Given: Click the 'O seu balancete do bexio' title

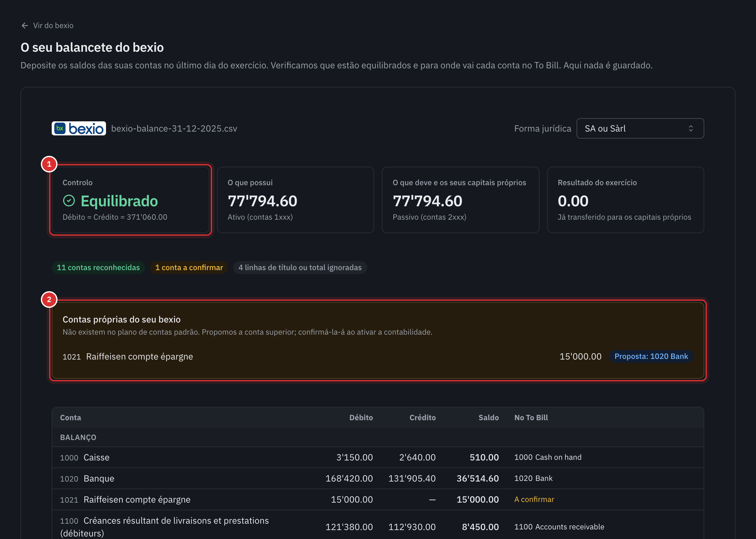Looking at the screenshot, I should (x=92, y=48).
